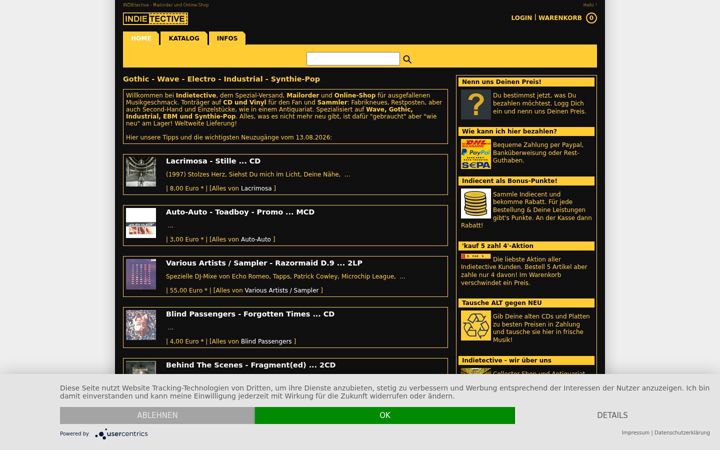720x450 pixels.
Task: Click the gold coins bonus icon
Action: click(x=476, y=203)
